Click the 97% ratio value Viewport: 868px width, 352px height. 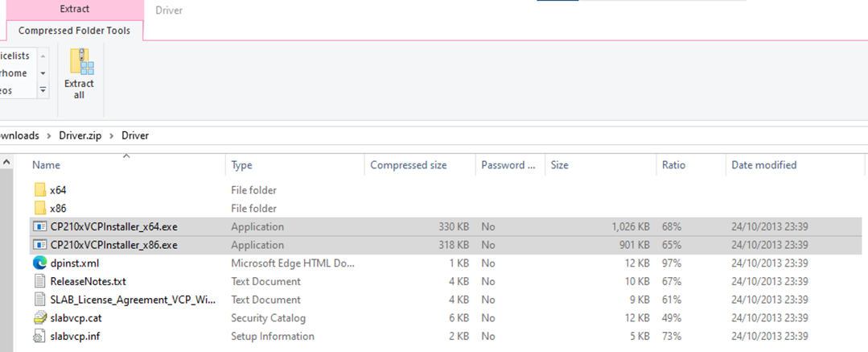672,263
